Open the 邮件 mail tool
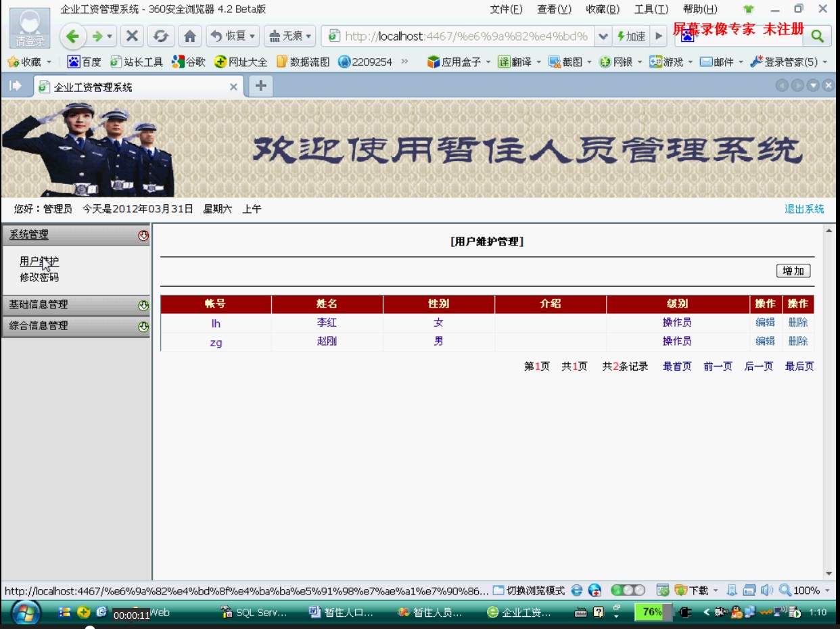 pos(722,62)
